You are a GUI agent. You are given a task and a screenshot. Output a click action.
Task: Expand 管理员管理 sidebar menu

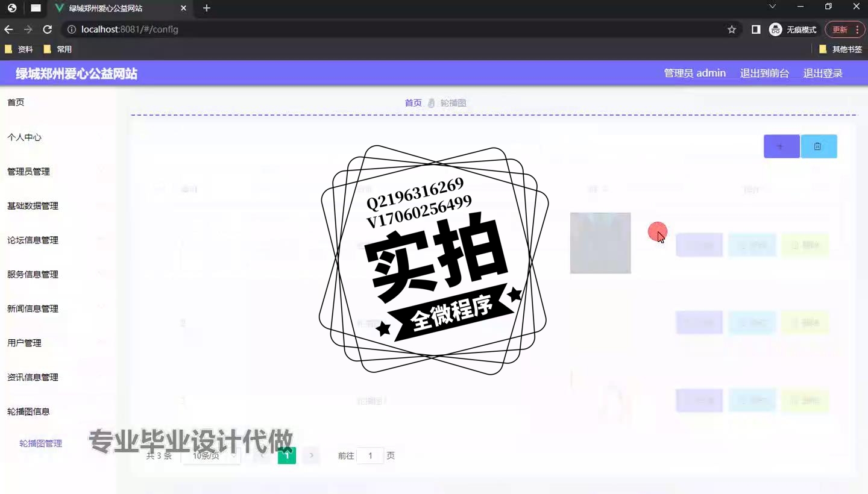pos(58,172)
